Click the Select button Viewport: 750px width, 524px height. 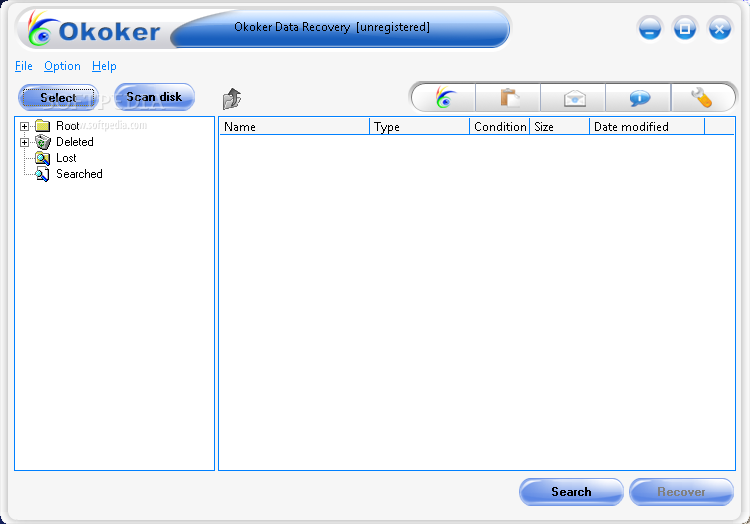58,98
